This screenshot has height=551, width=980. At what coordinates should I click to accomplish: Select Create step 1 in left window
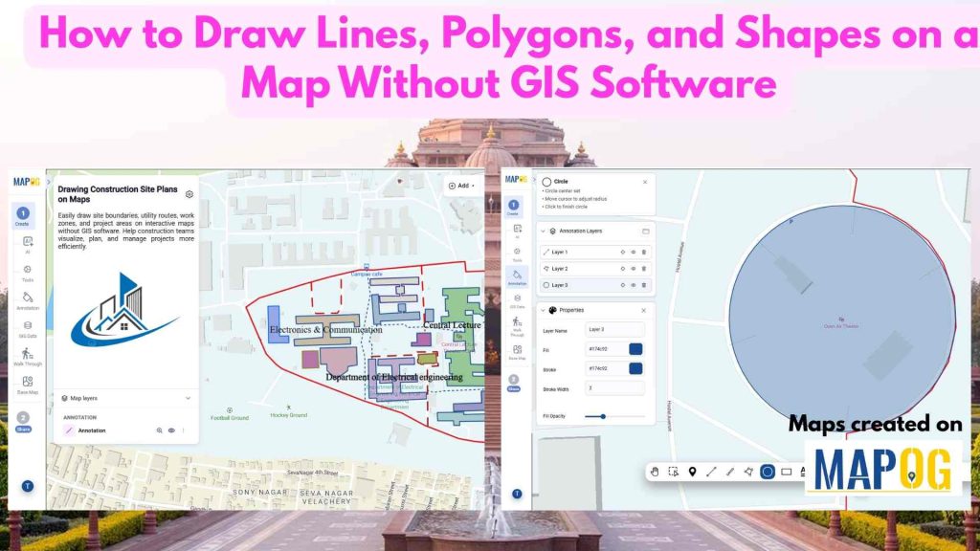23,215
